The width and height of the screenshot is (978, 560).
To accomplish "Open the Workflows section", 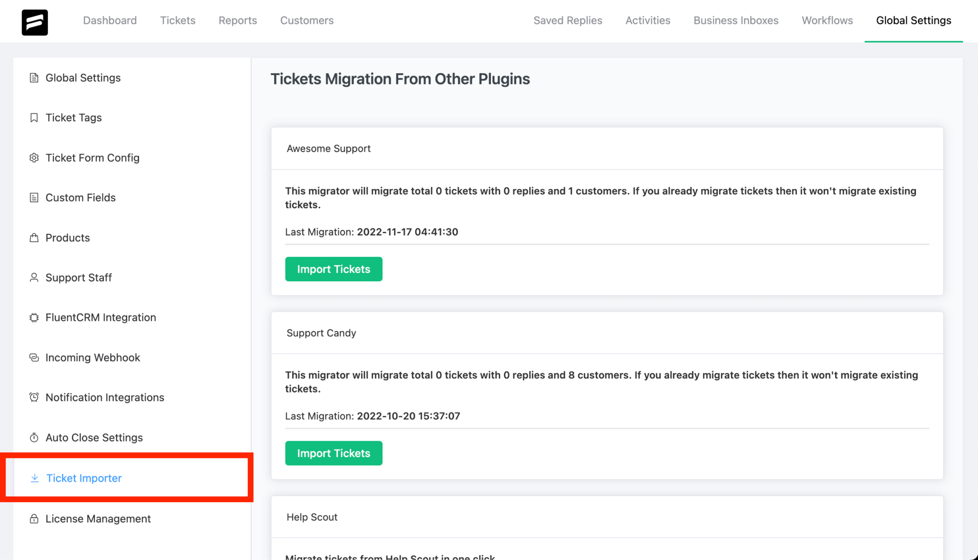I will click(827, 21).
